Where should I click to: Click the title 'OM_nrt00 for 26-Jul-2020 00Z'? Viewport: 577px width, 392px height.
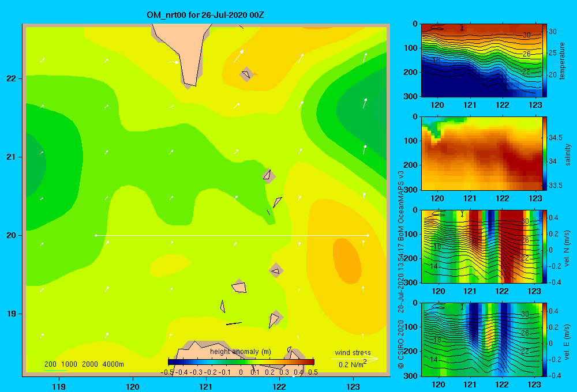(x=205, y=15)
